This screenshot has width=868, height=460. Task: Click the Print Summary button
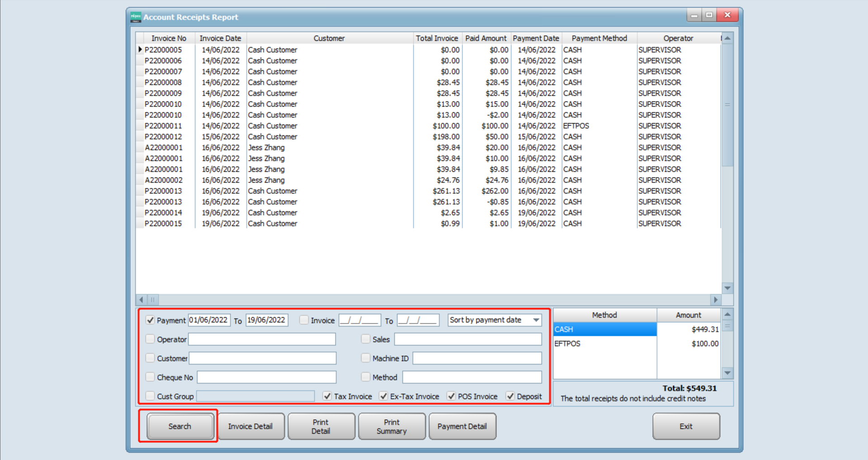392,426
